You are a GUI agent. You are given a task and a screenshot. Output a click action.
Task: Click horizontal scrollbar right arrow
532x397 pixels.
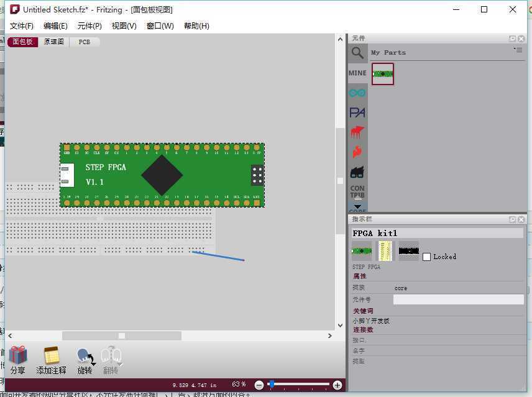(x=330, y=335)
